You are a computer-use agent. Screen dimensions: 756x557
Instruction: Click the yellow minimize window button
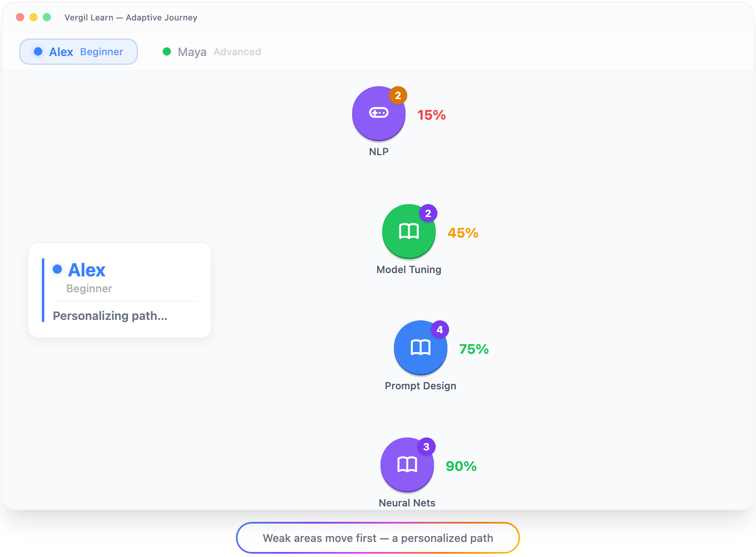click(33, 17)
